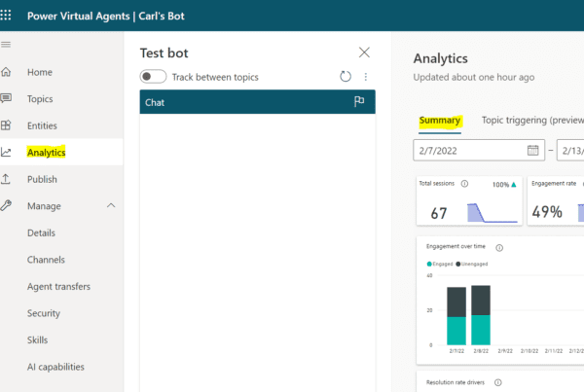This screenshot has width=584, height=392.
Task: Collapse the left navigation hamburger menu
Action: 7,45
